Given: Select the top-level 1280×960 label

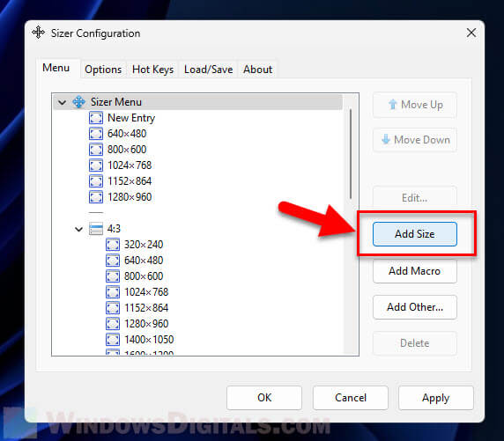Looking at the screenshot, I should [130, 197].
